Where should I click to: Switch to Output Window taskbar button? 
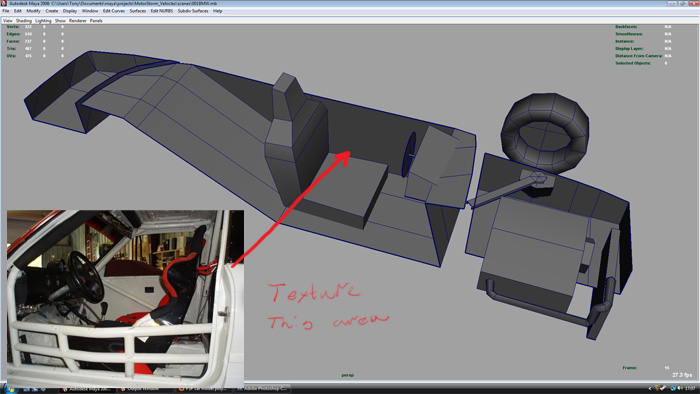pyautogui.click(x=144, y=389)
